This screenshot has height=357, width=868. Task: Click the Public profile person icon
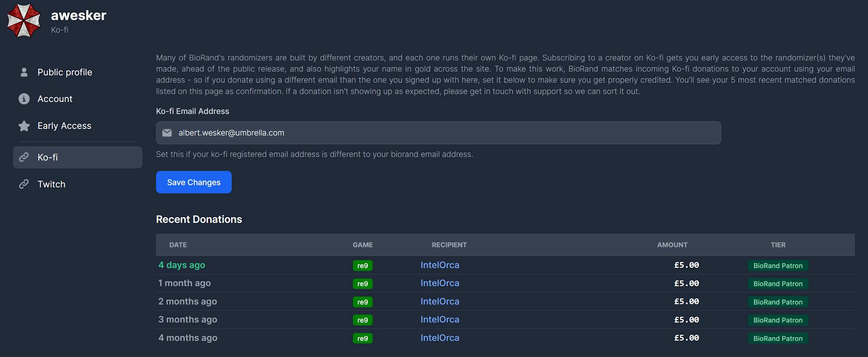(x=24, y=72)
